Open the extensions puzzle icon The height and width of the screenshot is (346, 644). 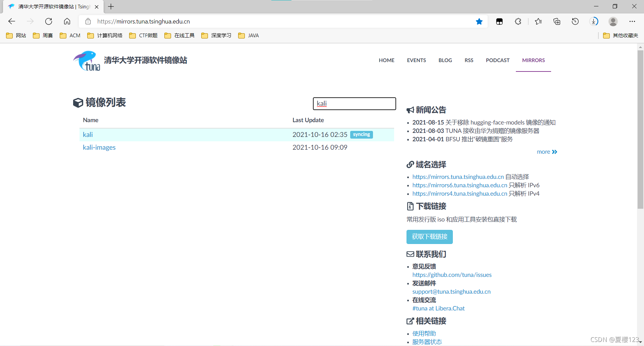[x=518, y=21]
